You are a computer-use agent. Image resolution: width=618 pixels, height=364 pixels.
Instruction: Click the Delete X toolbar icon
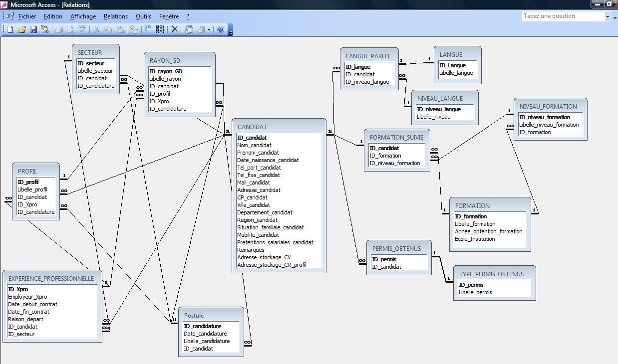(x=175, y=29)
